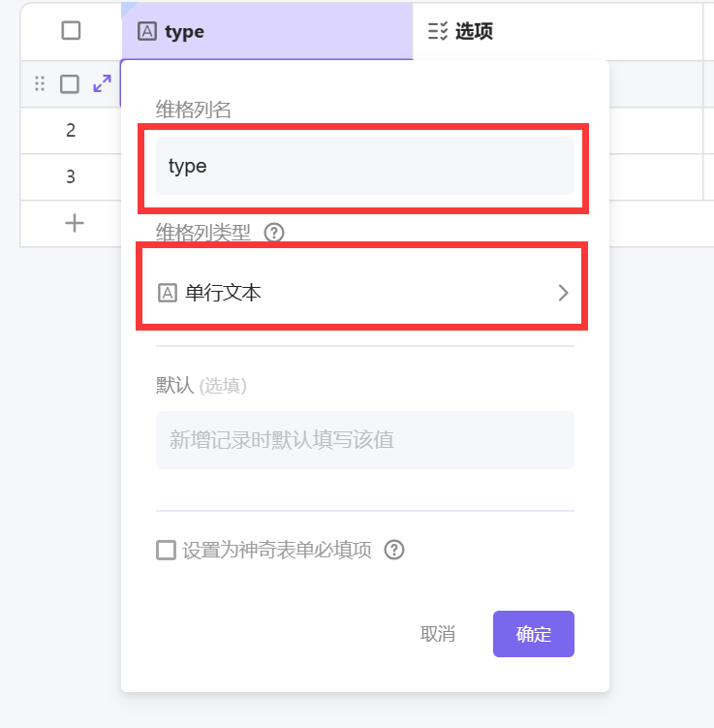Image resolution: width=714 pixels, height=728 pixels.
Task: Click help icon next to 维格列类型
Action: (x=274, y=233)
